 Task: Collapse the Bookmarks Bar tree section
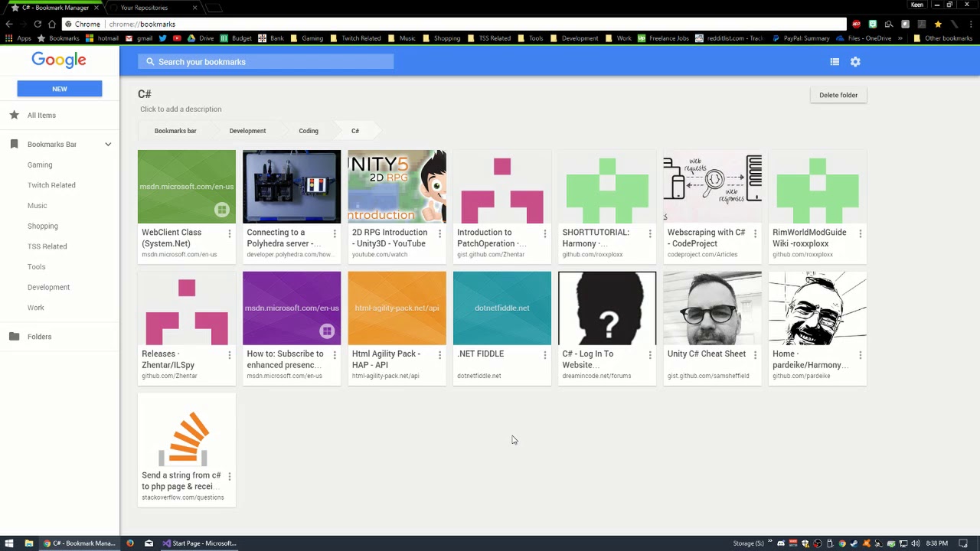[x=108, y=145]
